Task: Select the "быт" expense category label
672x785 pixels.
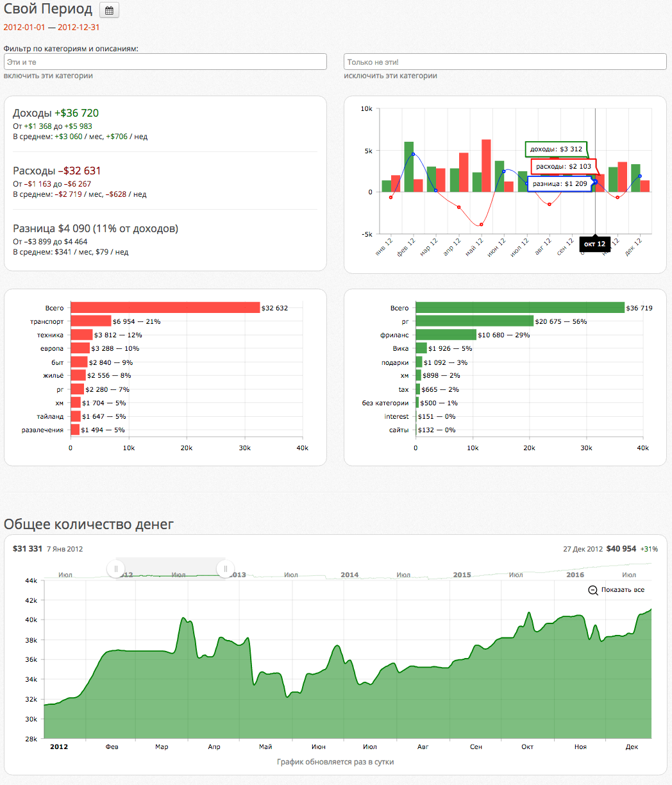Action: tap(57, 362)
